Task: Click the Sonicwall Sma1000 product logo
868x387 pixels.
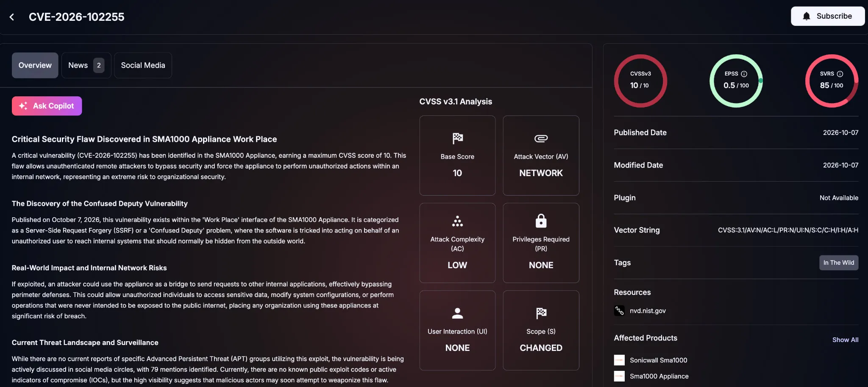Action: 619,360
